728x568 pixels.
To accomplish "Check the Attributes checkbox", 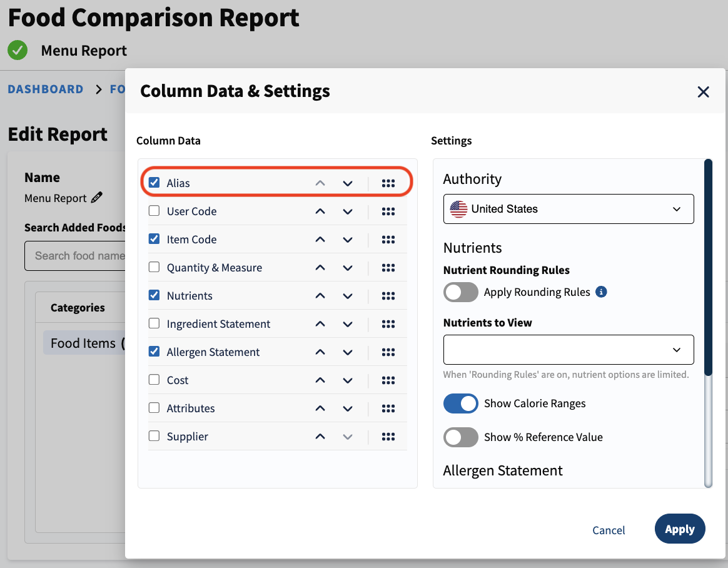I will click(154, 408).
